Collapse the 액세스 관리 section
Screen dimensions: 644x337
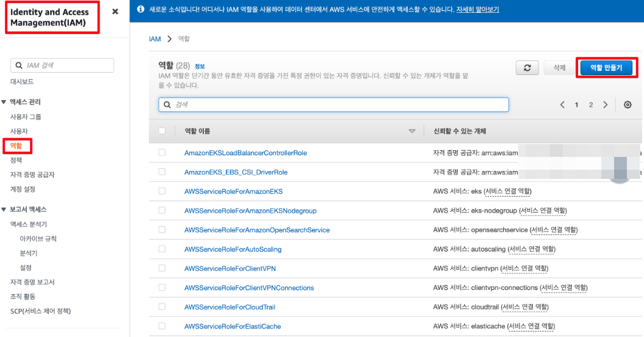click(x=4, y=102)
